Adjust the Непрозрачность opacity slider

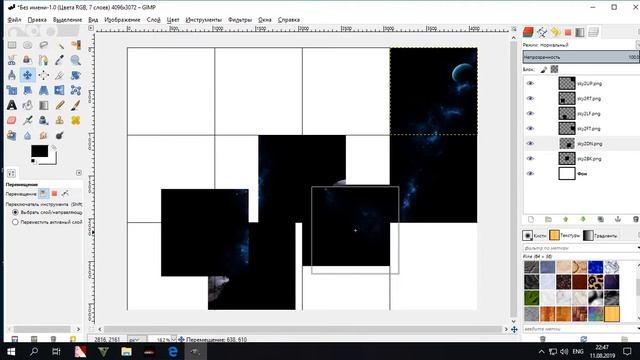point(581,57)
